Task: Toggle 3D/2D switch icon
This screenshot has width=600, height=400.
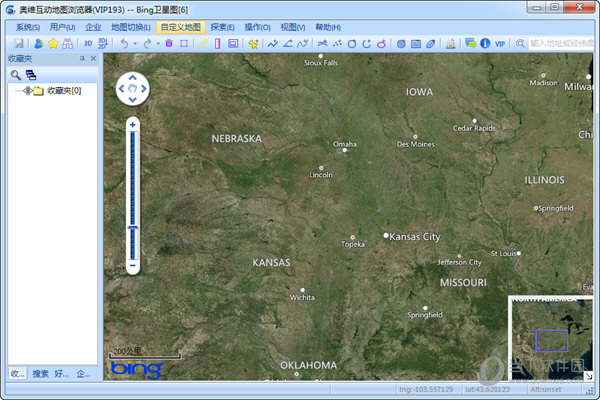Action: 103,44
